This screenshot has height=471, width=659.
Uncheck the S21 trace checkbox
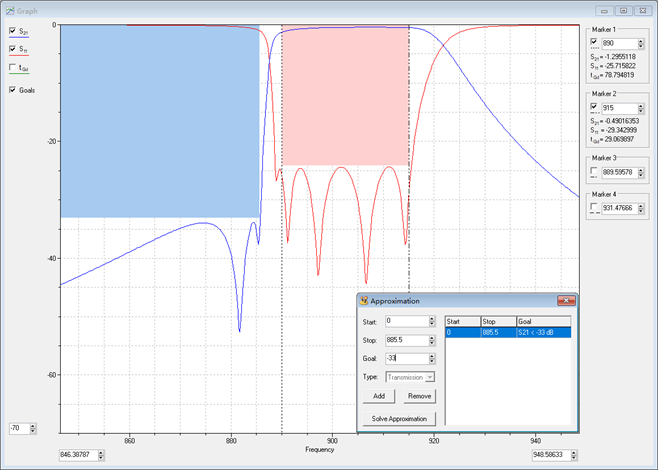click(x=12, y=31)
